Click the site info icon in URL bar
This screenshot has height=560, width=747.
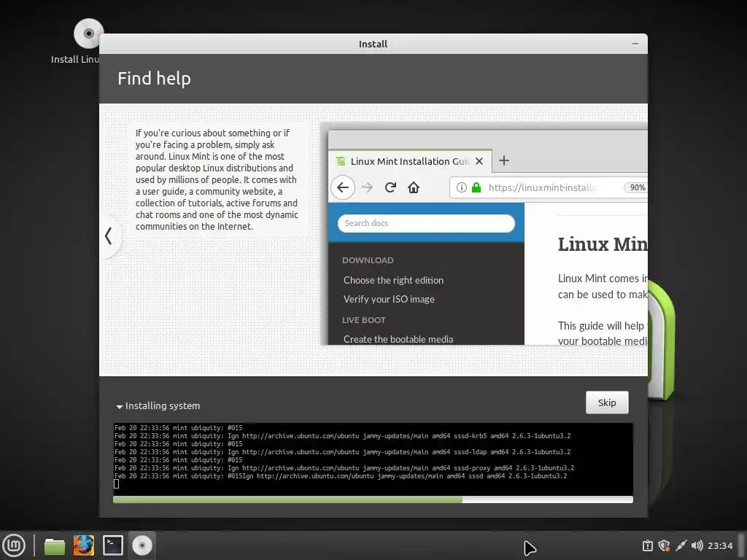[x=461, y=187]
